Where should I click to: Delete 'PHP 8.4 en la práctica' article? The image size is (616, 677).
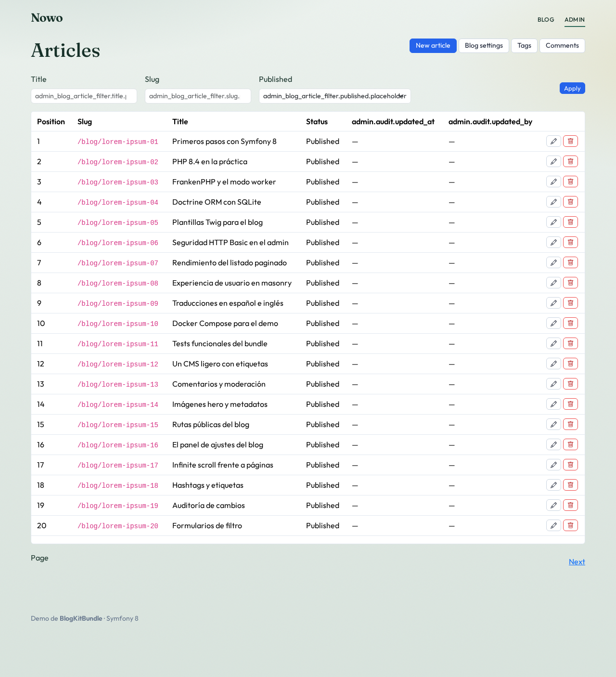570,161
